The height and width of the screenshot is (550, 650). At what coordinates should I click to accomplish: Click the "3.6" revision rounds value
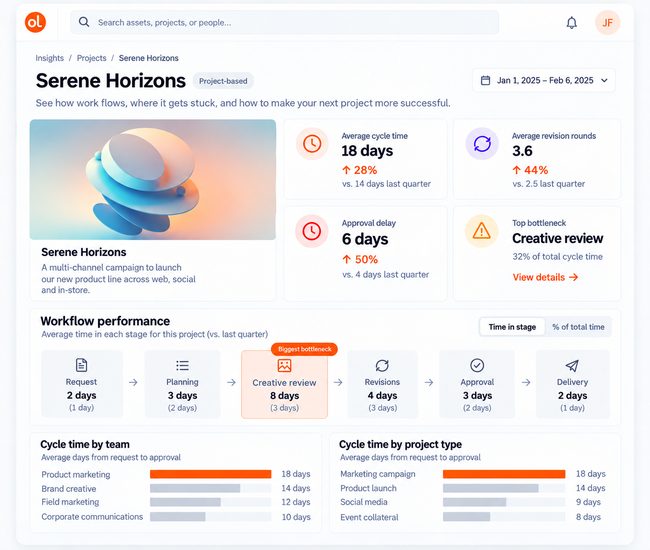tap(522, 151)
